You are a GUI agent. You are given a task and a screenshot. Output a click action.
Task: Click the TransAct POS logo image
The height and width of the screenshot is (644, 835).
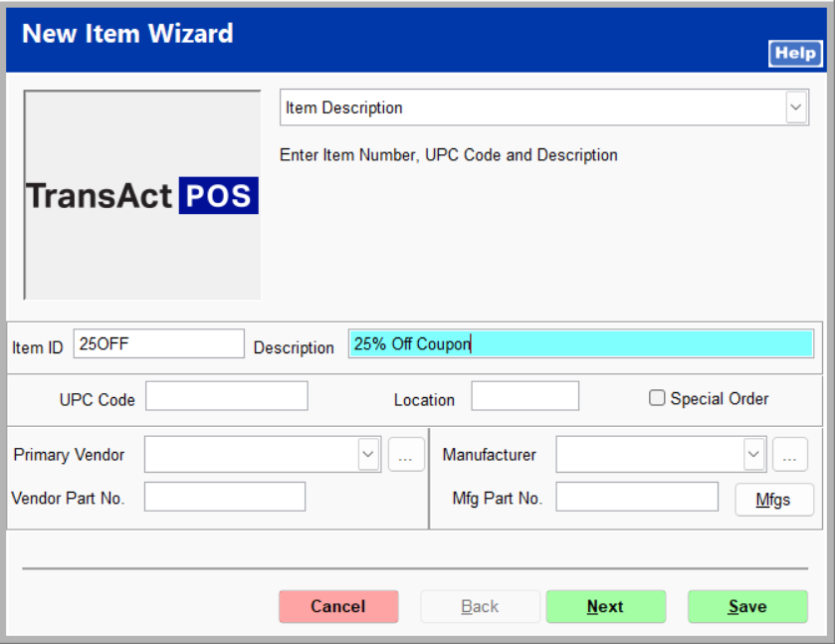click(x=142, y=195)
